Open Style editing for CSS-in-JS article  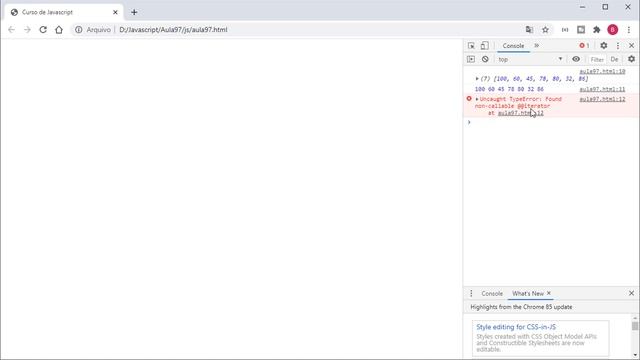tap(516, 327)
